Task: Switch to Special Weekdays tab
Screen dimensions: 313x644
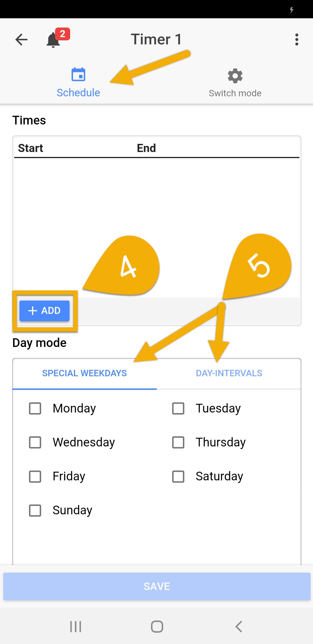Action: [84, 373]
